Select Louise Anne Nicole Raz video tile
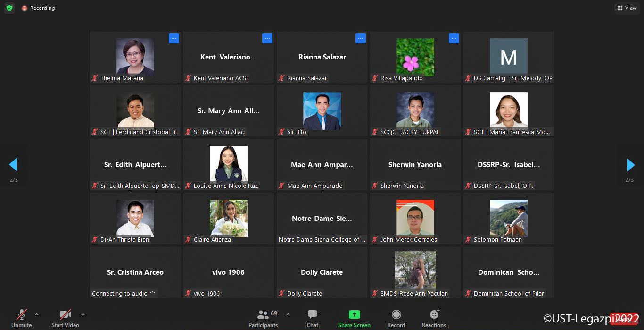 click(x=229, y=165)
